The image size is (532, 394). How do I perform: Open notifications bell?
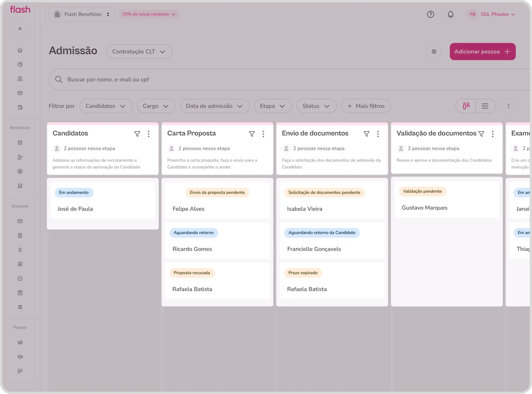click(450, 14)
